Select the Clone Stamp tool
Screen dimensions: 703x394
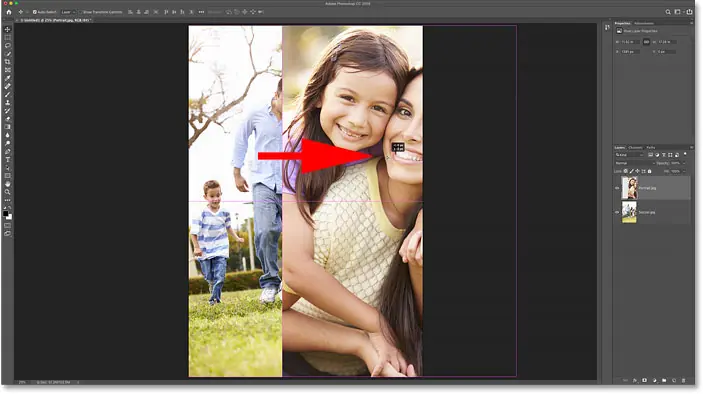coord(8,103)
